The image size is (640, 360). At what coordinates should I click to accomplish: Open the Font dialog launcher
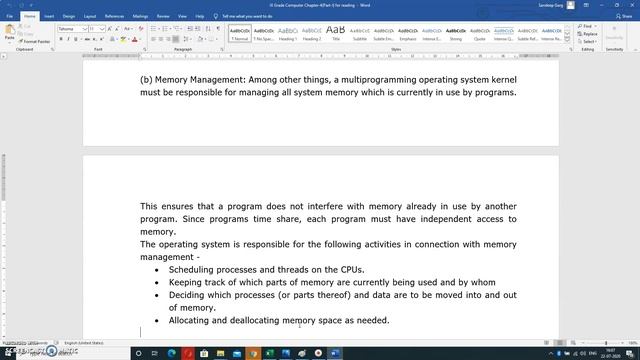145,49
